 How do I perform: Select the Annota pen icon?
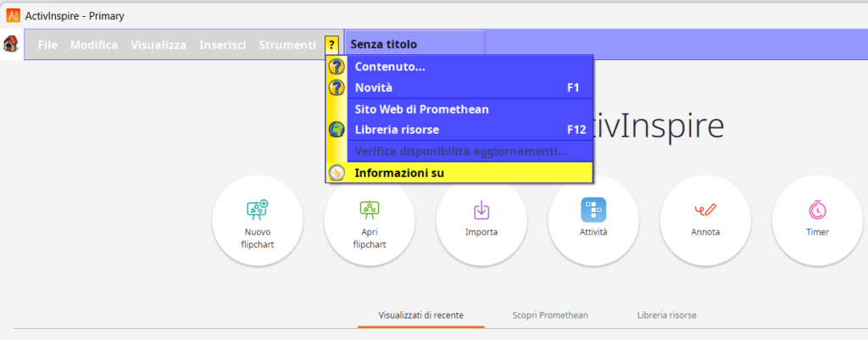705,209
